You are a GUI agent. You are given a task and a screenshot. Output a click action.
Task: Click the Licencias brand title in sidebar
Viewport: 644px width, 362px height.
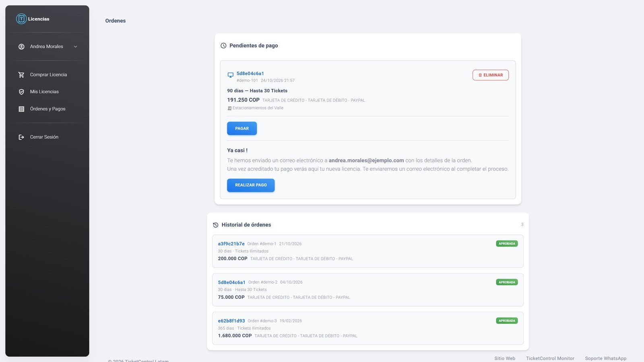pos(39,19)
